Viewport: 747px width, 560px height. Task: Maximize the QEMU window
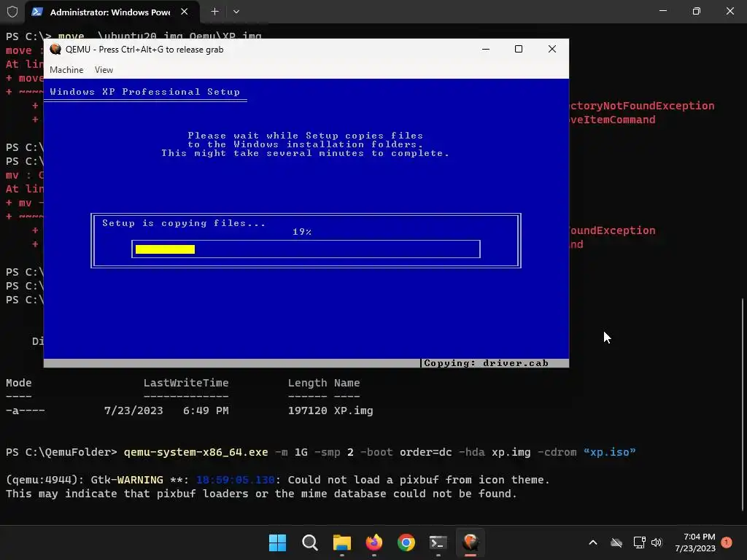(519, 49)
